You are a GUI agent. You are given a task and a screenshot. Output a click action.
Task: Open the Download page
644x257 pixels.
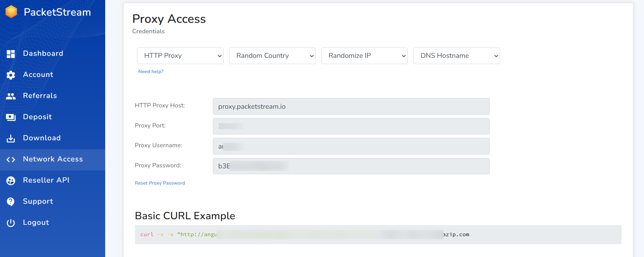[53, 138]
